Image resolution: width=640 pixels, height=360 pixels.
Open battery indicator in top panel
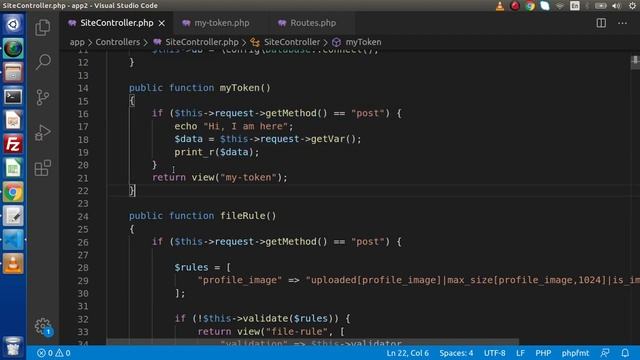coord(601,6)
